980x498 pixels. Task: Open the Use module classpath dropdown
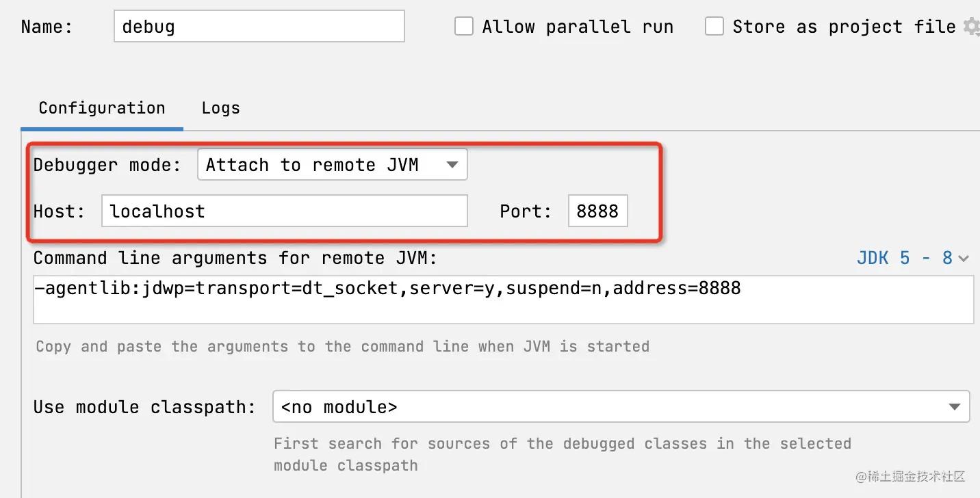(x=621, y=407)
